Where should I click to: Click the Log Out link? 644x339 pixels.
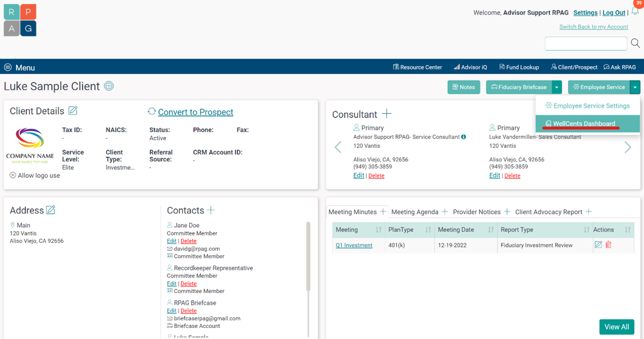[614, 13]
